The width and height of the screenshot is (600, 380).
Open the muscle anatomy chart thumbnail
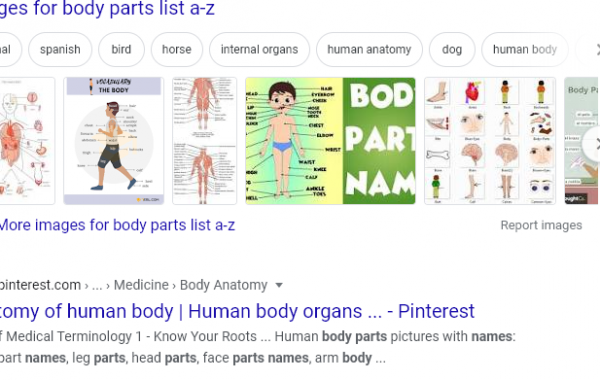[x=204, y=141]
